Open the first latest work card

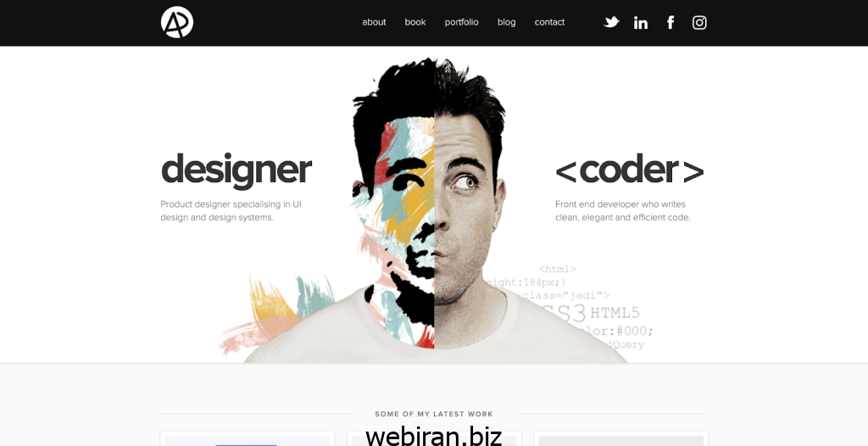pos(248,439)
